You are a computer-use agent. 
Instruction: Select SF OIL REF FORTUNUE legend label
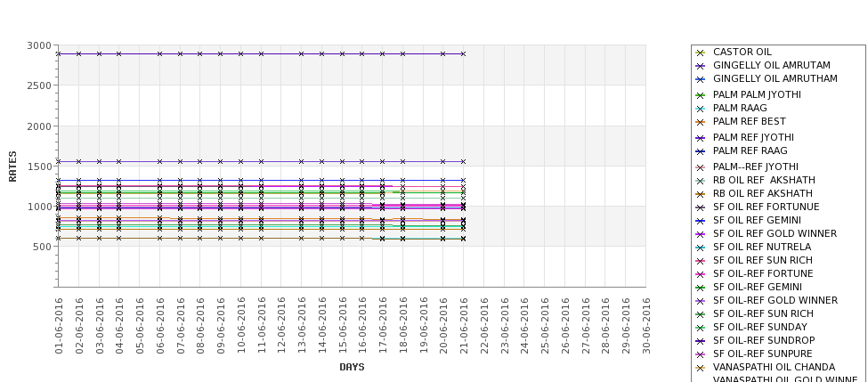pos(766,207)
